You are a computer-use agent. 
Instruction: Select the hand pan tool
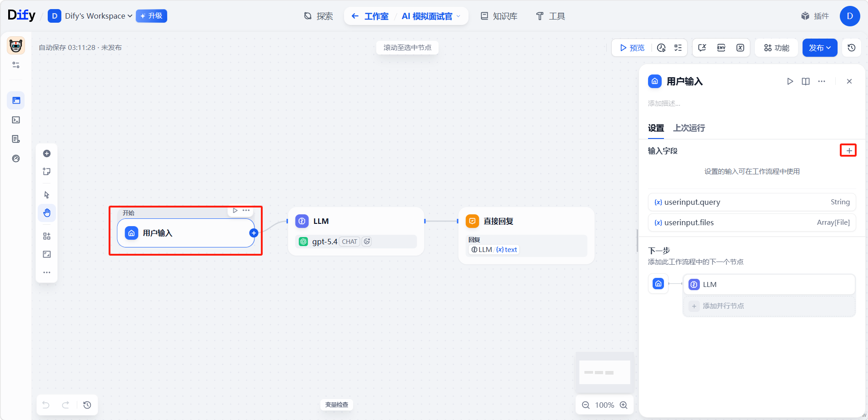tap(47, 213)
